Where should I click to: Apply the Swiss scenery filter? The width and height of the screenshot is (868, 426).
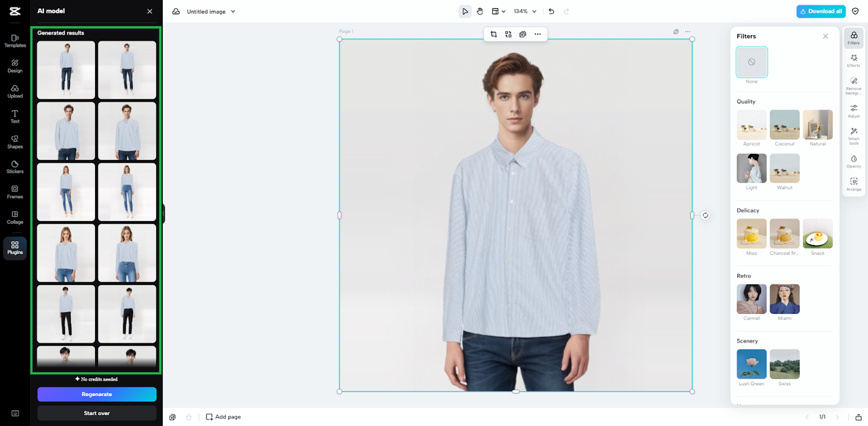pos(785,364)
